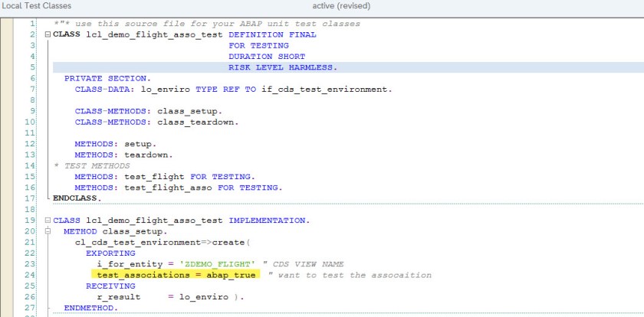Click 'DURATION SHORT' on line 4
This screenshot has height=317, width=644.
(267, 57)
